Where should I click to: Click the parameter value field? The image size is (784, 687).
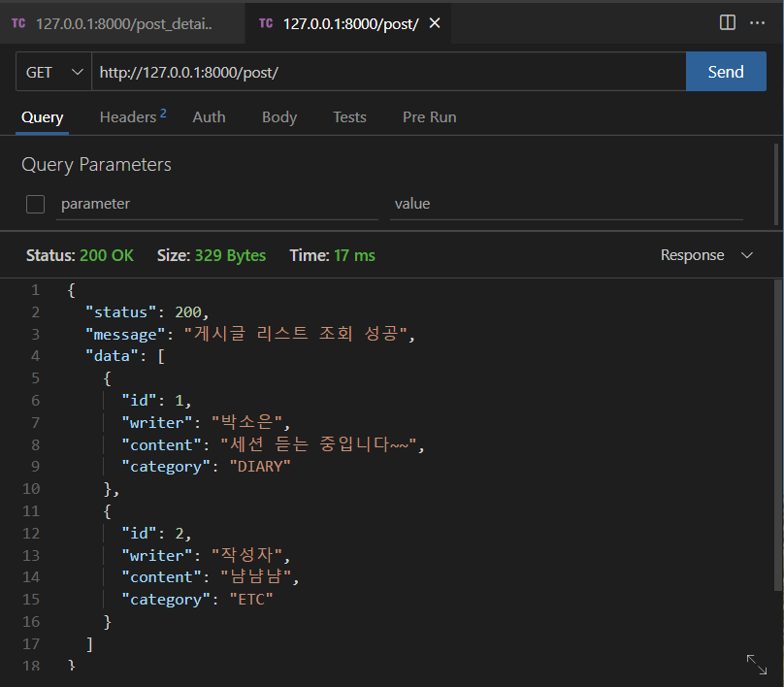point(567,204)
